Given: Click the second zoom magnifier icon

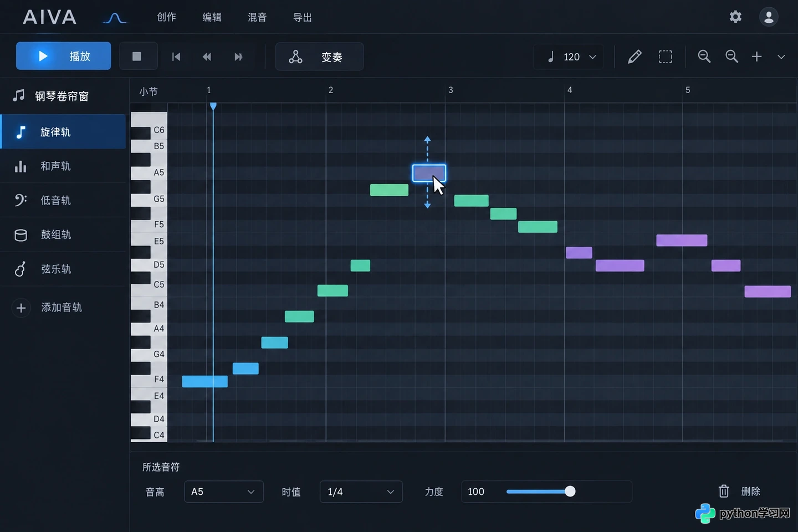Looking at the screenshot, I should pos(731,56).
